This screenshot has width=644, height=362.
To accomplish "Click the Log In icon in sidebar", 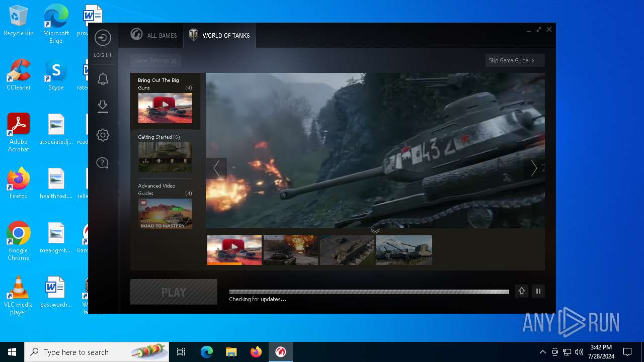I will pos(103,38).
